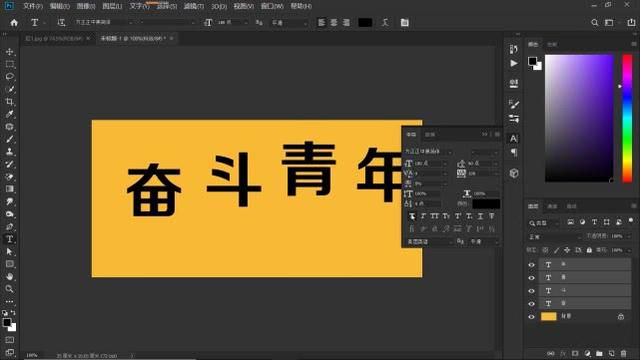The image size is (640, 360).
Task: Select the Move tool
Action: [x=10, y=52]
